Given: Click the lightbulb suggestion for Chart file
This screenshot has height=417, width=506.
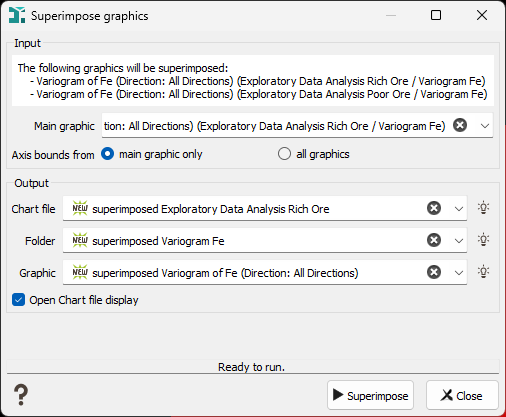Looking at the screenshot, I should 483,208.
